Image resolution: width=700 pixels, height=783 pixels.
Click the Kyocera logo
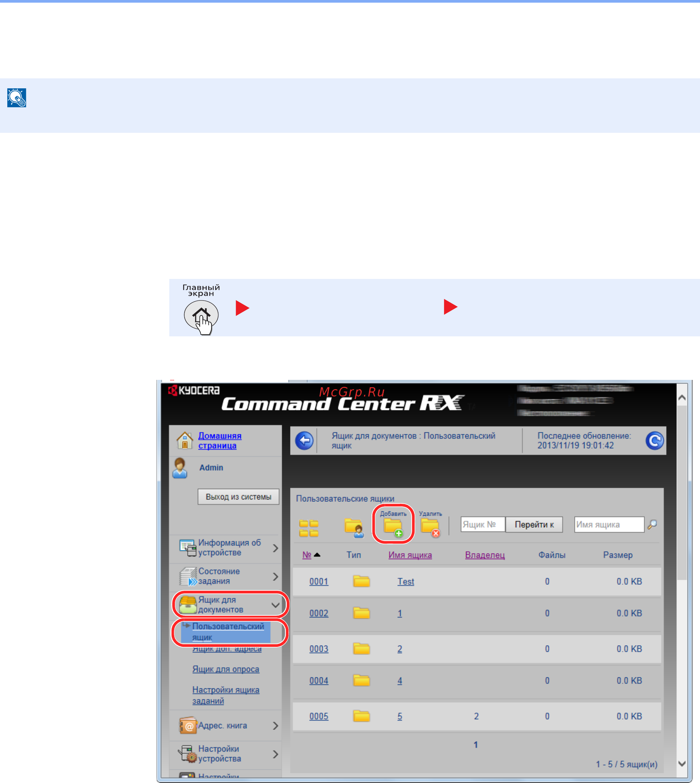(194, 391)
